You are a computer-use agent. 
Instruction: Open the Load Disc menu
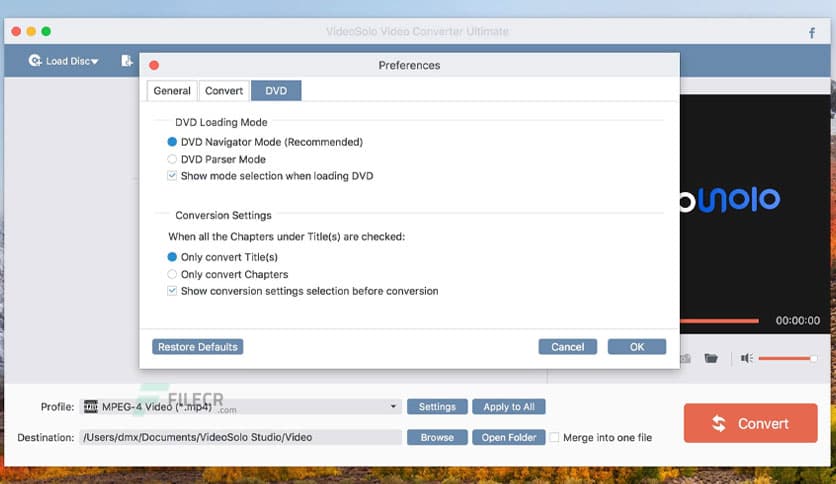click(x=63, y=61)
